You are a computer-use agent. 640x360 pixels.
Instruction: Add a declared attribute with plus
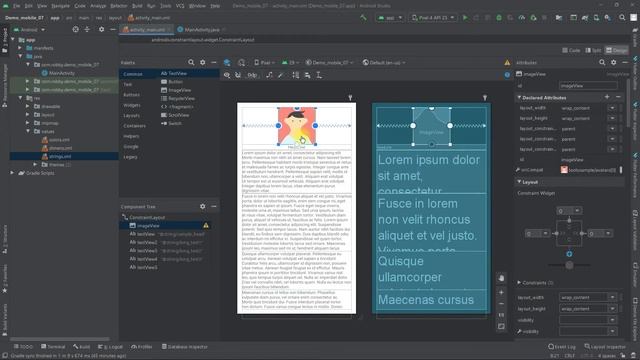tap(607, 97)
